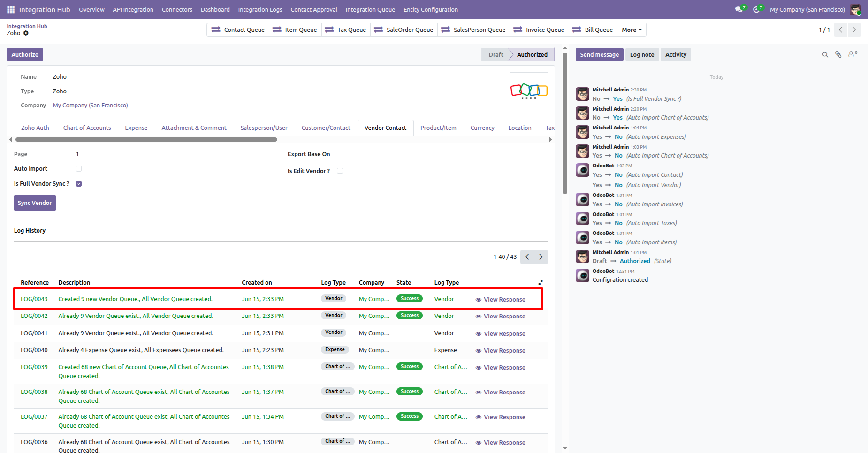This screenshot has height=453, width=868.
Task: Open the company switcher My Company (San Francisco)
Action: (807, 9)
